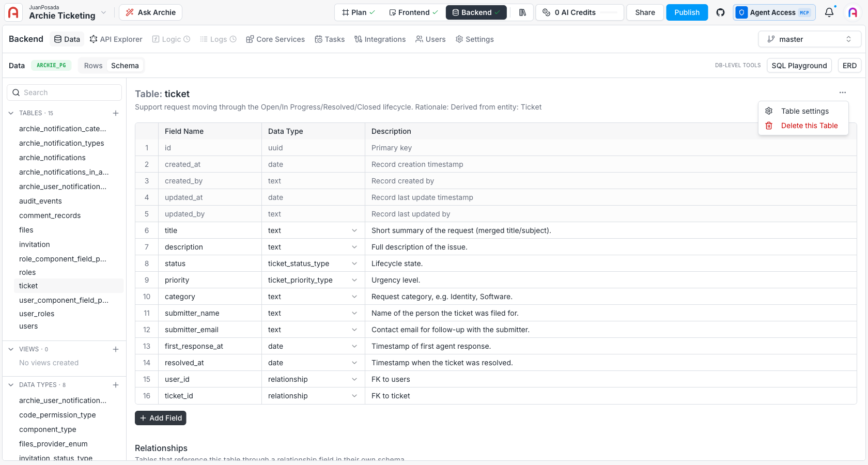
Task: Click the Publish button
Action: [687, 12]
